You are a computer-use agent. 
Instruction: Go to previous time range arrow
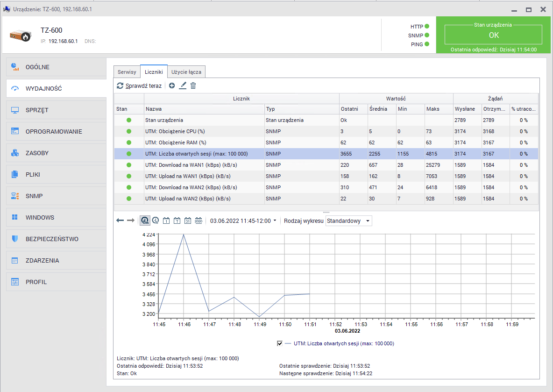120,221
